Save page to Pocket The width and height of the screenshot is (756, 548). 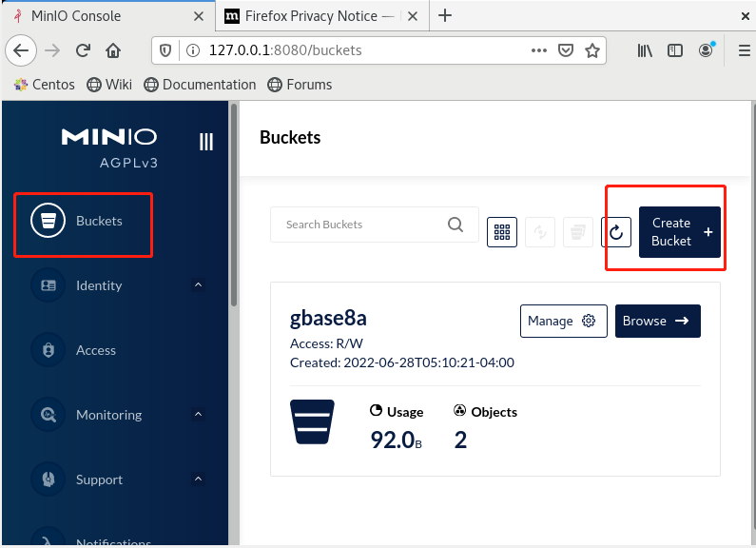pyautogui.click(x=566, y=50)
